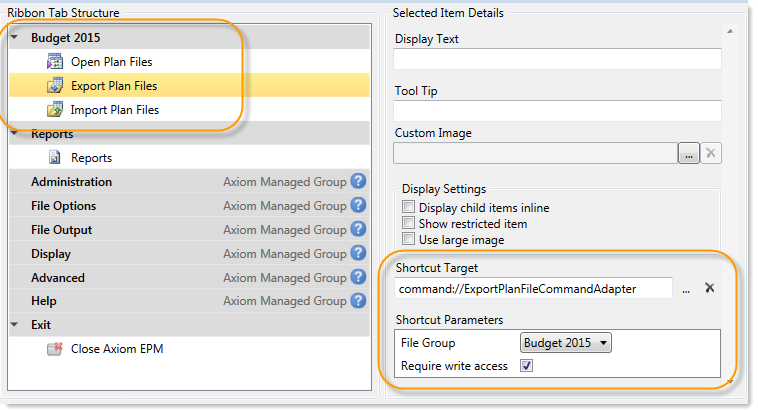Click the Open Plan Files icon
The image size is (758, 410).
pos(55,62)
